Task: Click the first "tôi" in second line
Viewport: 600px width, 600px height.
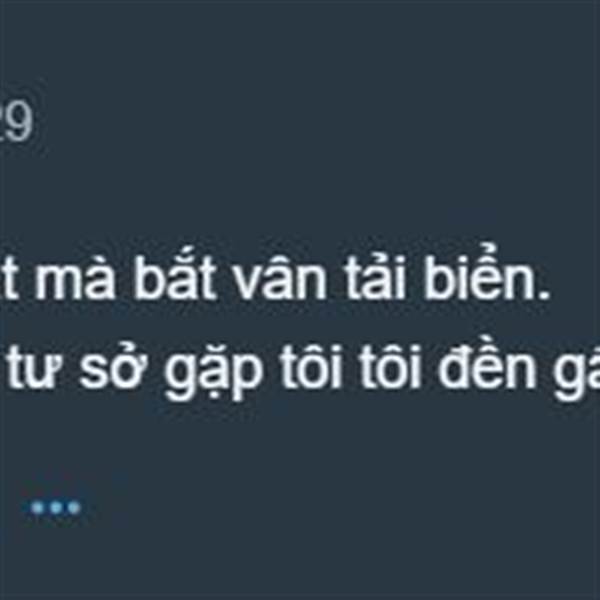Action: 311,365
